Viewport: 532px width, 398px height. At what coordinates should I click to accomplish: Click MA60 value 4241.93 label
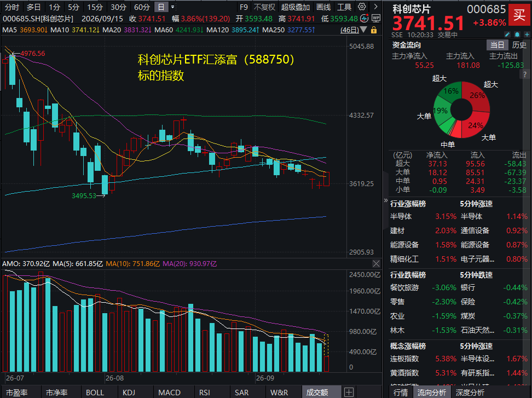pyautogui.click(x=189, y=30)
